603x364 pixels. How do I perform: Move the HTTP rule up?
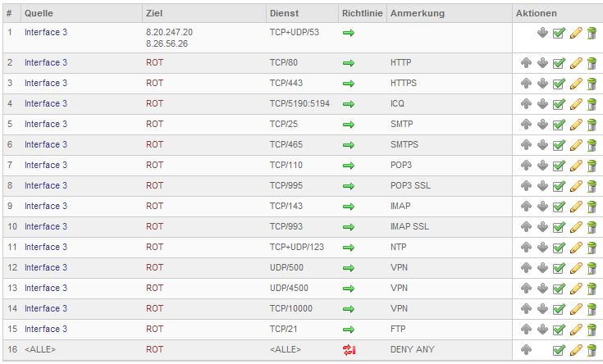click(x=526, y=63)
